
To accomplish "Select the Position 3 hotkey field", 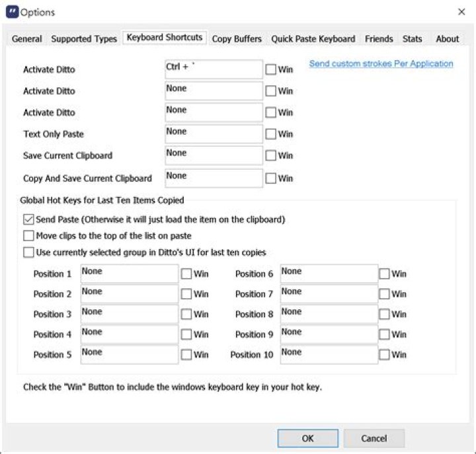I will (x=130, y=314).
